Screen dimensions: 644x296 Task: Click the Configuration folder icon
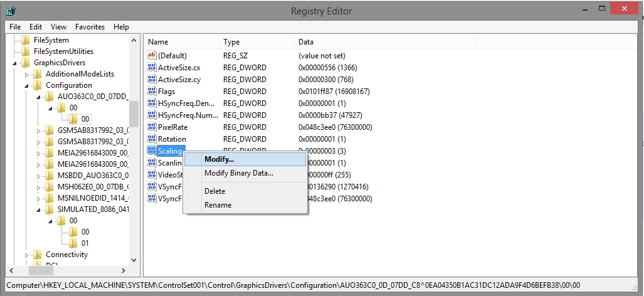pos(38,85)
